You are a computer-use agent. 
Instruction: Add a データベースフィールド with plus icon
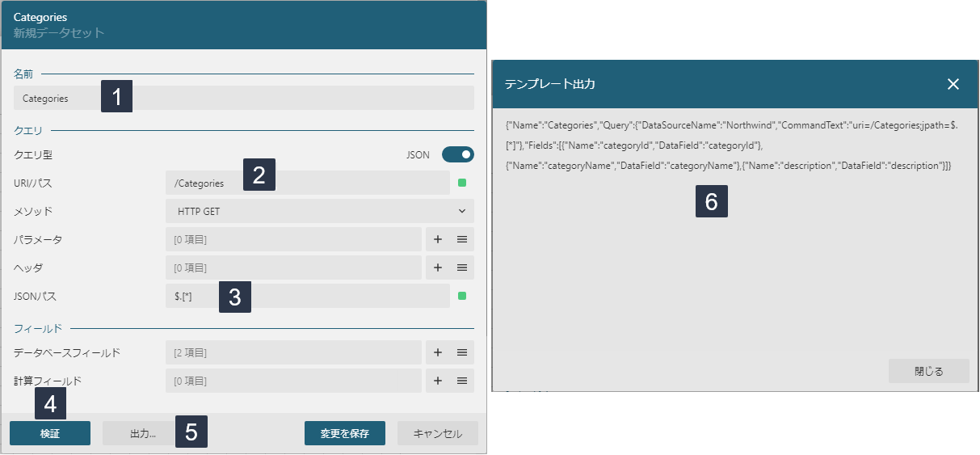437,352
